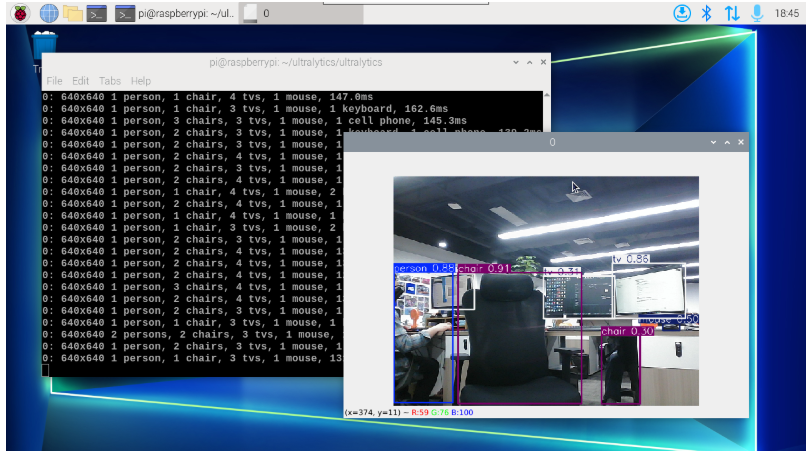Click the terminal line ending '145.3ms'
The image size is (807, 451).
point(254,120)
